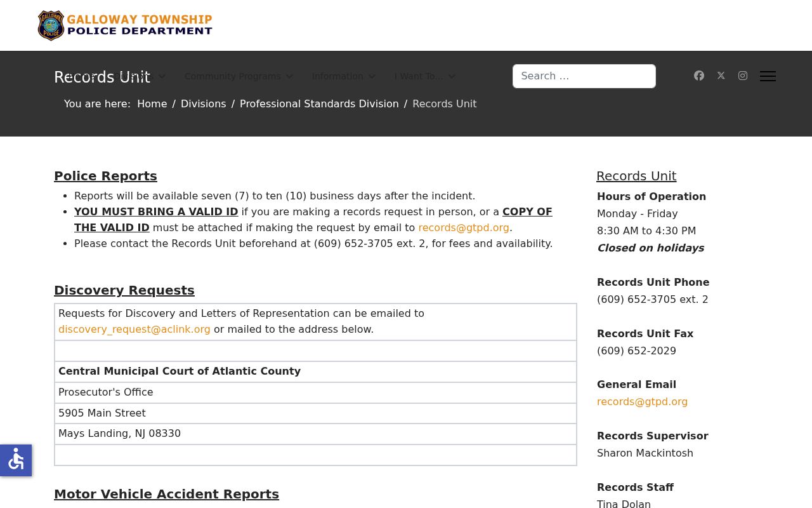812x508 pixels.
Task: Click the 'Please contact the Records Unit beforehand' bullet
Action: 313,243
